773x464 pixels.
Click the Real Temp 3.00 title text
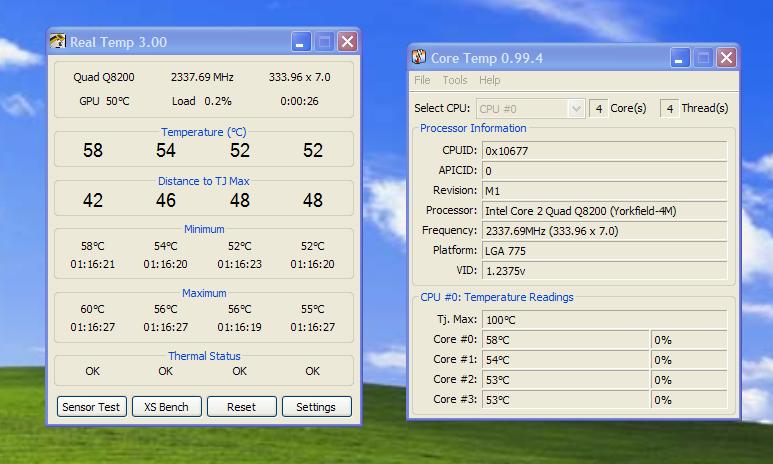[x=118, y=42]
